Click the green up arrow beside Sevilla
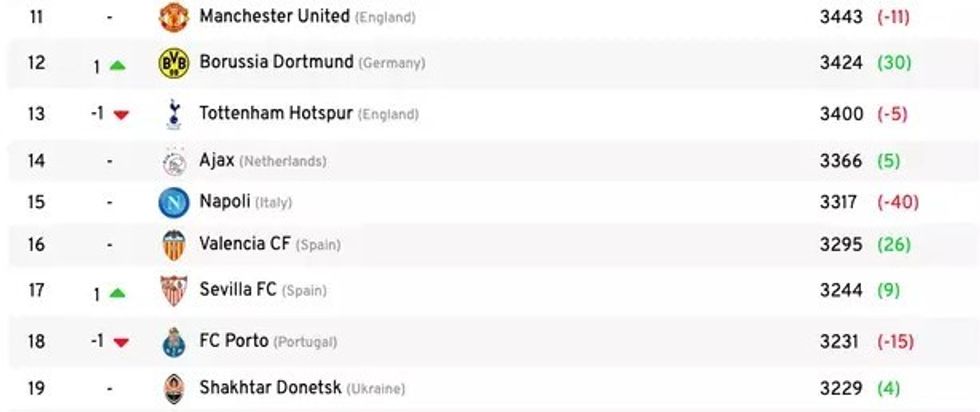The image size is (980, 412). click(118, 294)
